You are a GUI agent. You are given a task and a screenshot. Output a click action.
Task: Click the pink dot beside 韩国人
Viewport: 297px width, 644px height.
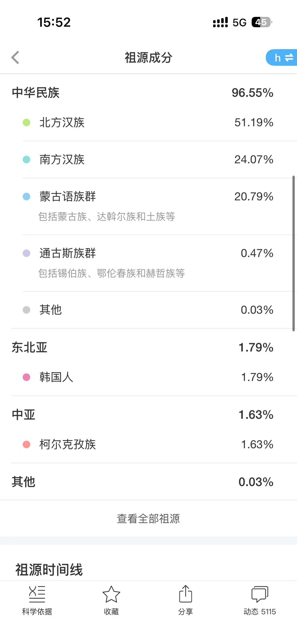coord(27,377)
